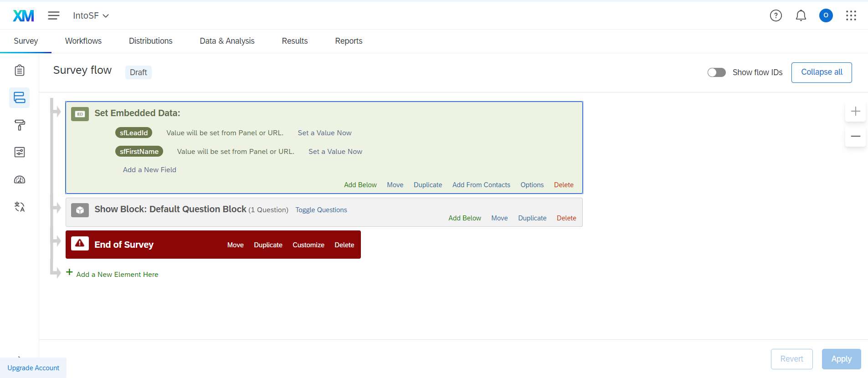
Task: Open Survey options sidebar icon
Action: tap(19, 152)
